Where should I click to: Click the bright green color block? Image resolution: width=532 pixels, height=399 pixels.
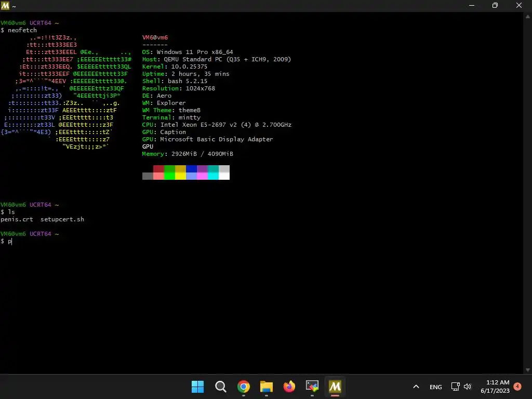click(169, 176)
